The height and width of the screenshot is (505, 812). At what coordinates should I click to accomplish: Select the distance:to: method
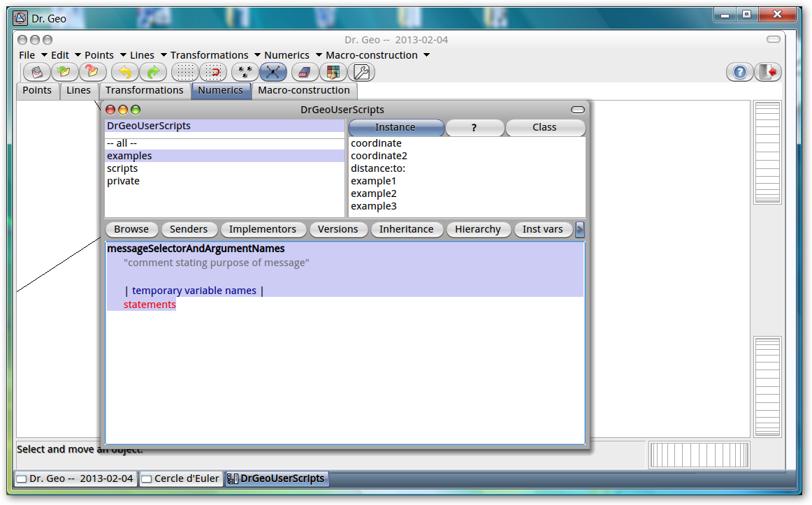click(467, 168)
